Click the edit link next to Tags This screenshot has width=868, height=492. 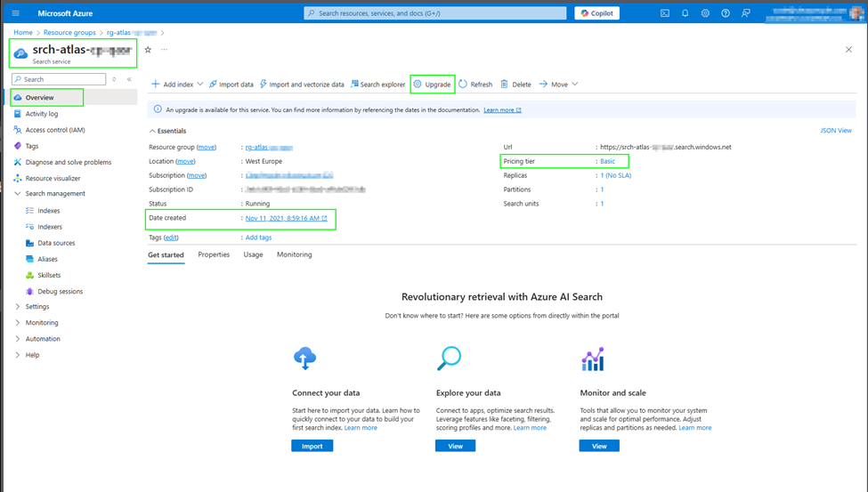click(x=171, y=238)
